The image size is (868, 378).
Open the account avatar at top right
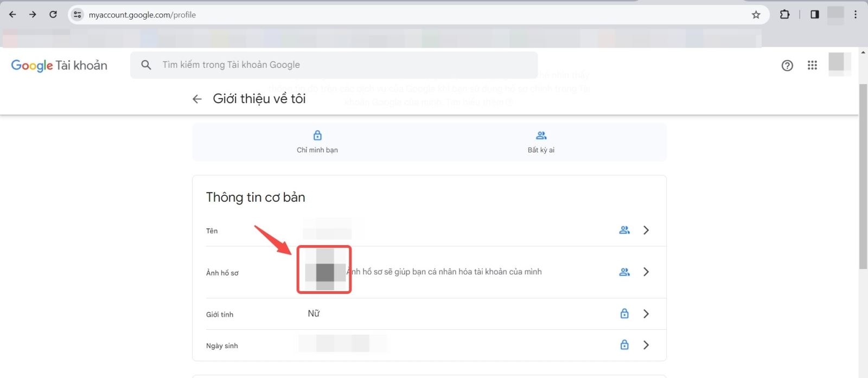pos(839,64)
